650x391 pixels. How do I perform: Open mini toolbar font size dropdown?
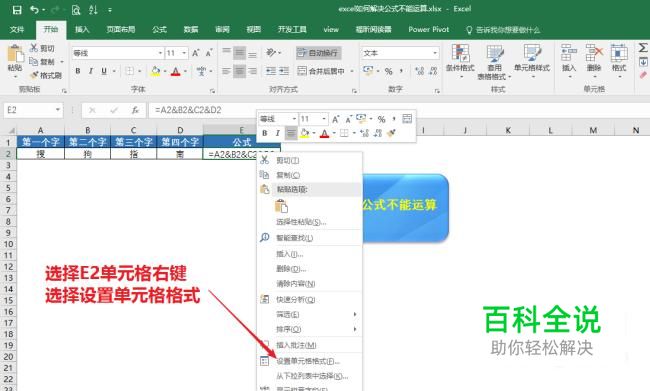pos(325,119)
